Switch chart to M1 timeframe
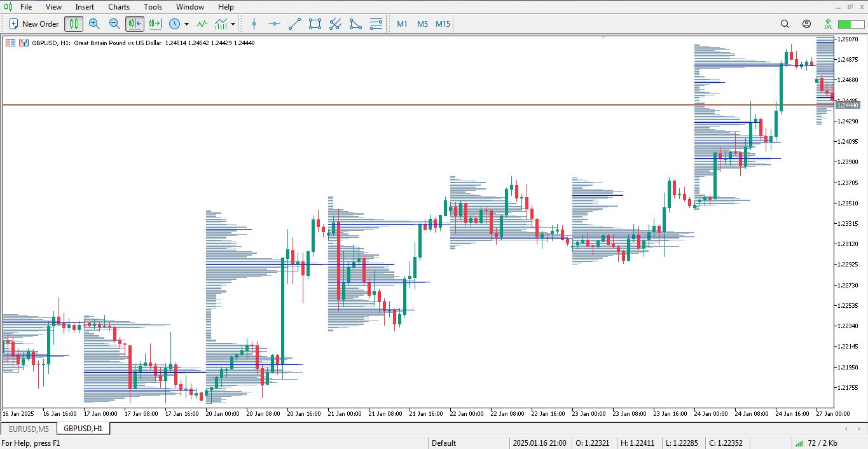Viewport: 868px width, 449px height. [x=402, y=24]
